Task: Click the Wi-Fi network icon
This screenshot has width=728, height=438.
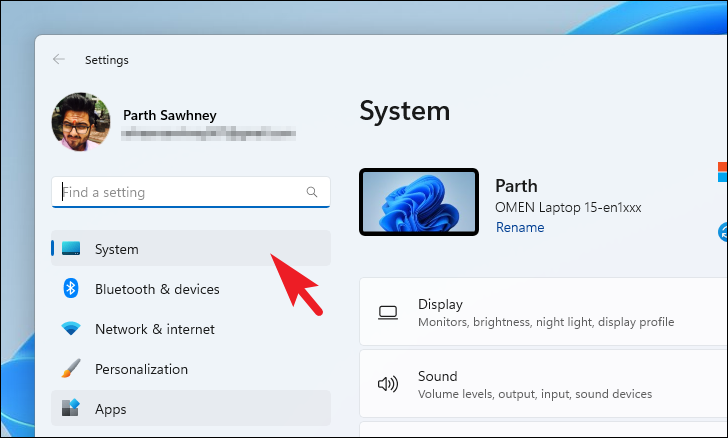Action: coord(71,329)
